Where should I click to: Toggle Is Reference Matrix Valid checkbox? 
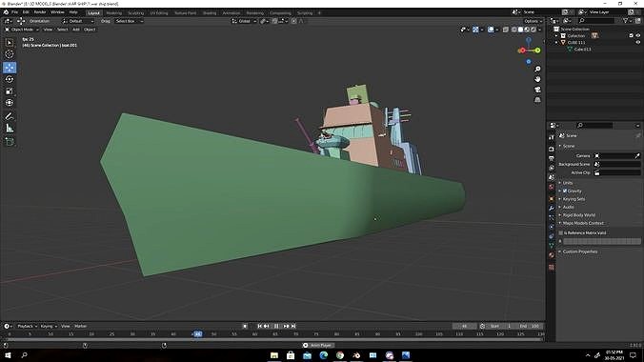click(x=561, y=233)
